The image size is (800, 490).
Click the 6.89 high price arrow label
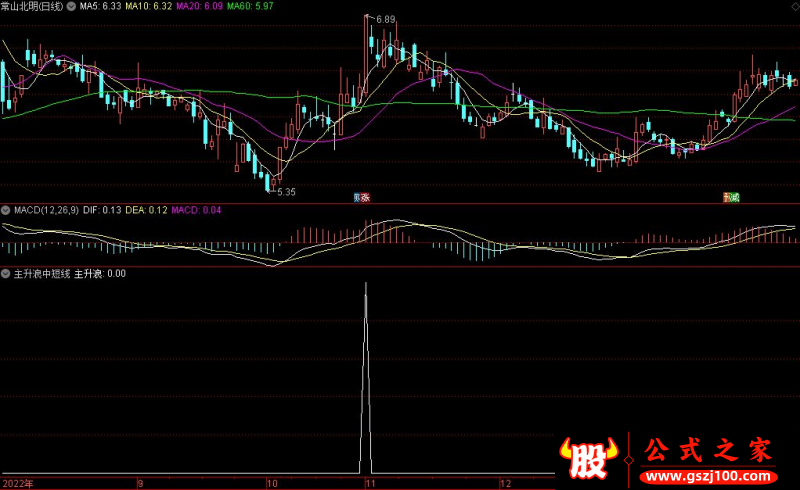pos(383,19)
